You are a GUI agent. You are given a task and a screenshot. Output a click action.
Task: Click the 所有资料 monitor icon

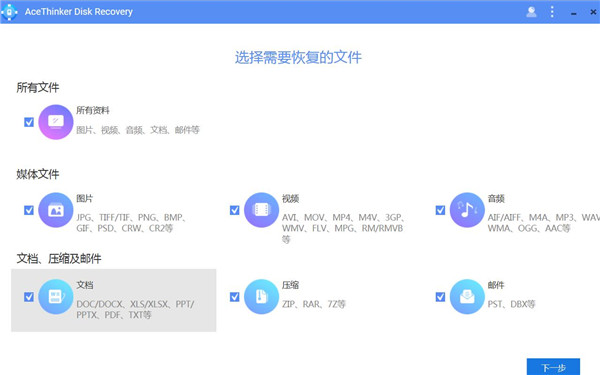[x=56, y=122]
